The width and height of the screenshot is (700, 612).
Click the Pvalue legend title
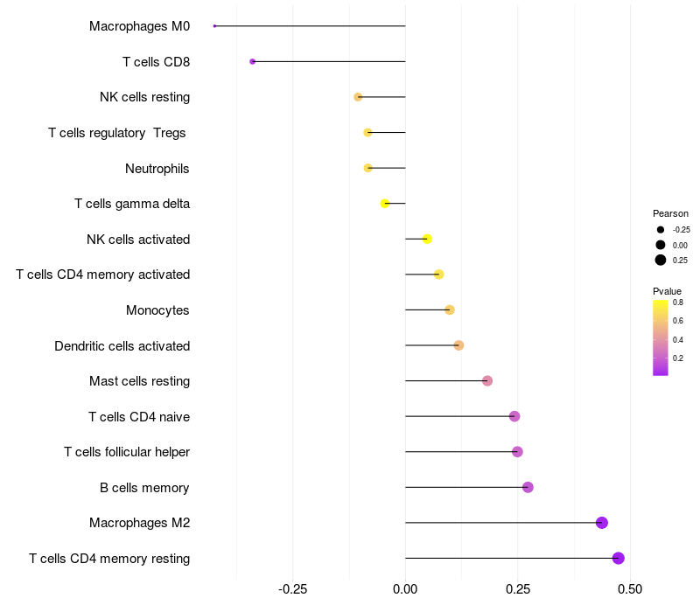coord(667,291)
